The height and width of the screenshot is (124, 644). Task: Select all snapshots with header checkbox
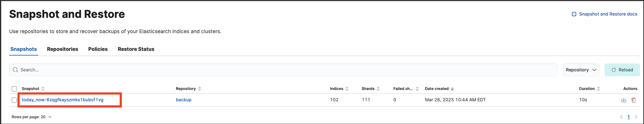[14, 89]
